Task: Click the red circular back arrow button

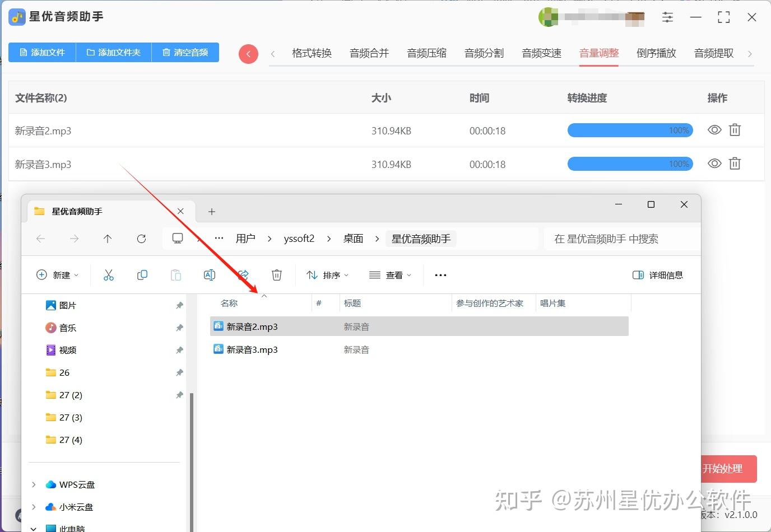Action: coord(248,54)
